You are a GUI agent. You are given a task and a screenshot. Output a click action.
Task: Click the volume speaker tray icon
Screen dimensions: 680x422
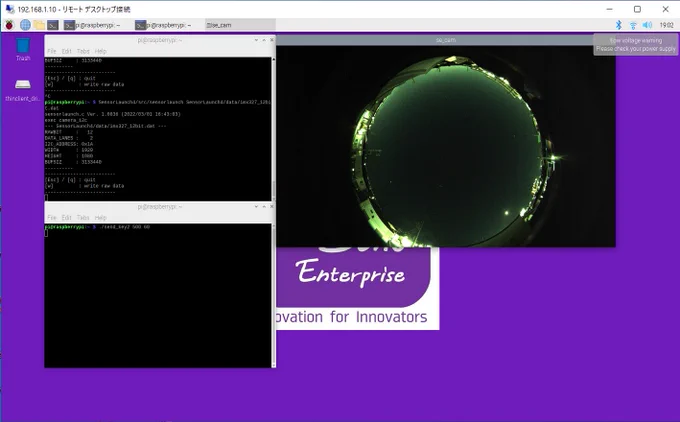pyautogui.click(x=647, y=25)
